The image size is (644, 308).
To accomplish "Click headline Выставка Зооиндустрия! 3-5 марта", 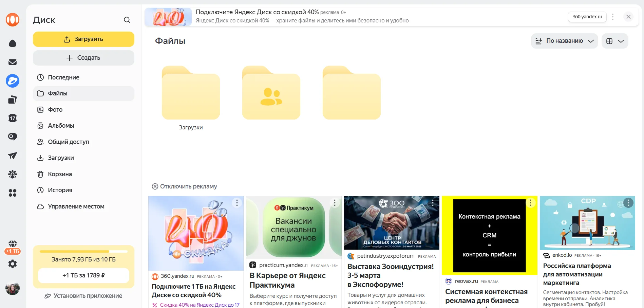I will (391, 275).
